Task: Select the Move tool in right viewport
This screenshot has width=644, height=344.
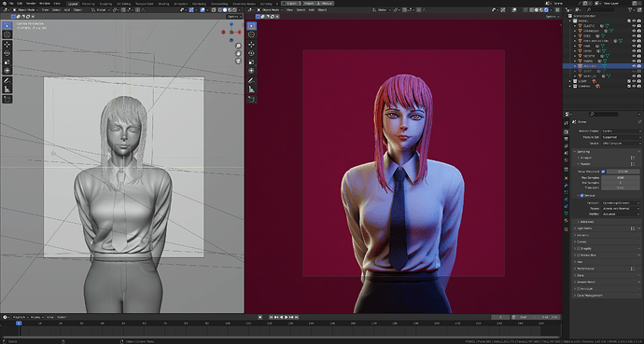Action: click(252, 44)
